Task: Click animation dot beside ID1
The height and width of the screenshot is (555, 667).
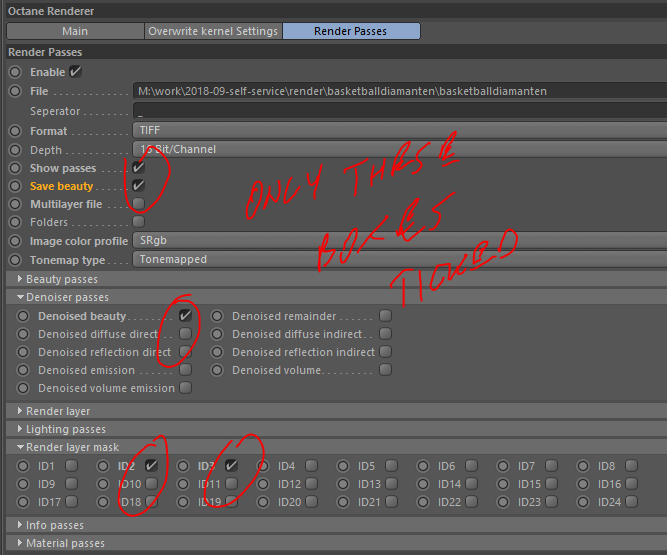Action: [x=23, y=466]
